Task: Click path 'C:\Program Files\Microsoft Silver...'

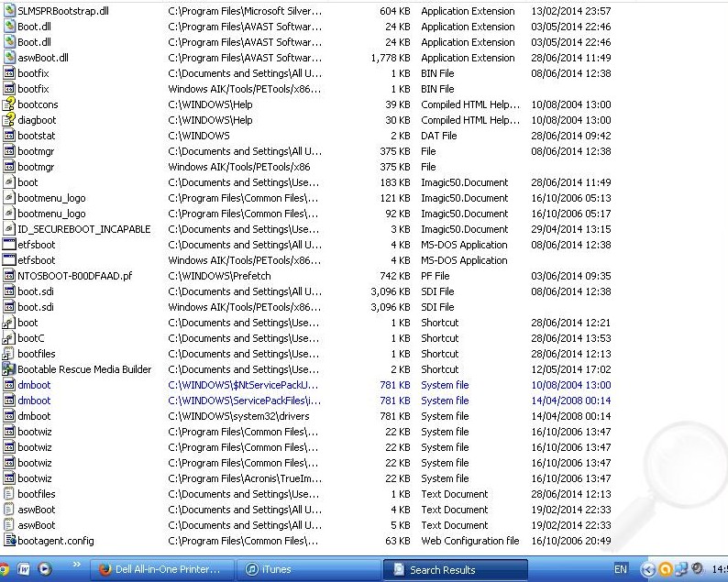Action: (x=245, y=11)
